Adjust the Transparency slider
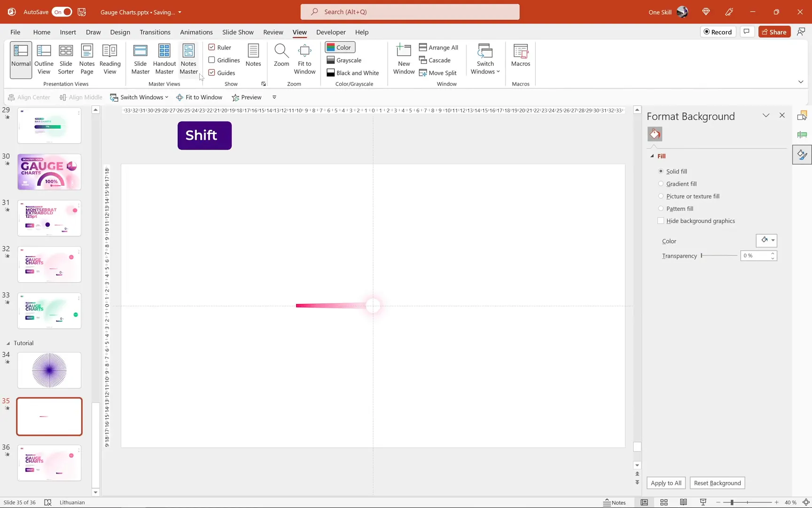Image resolution: width=812 pixels, height=508 pixels. 701,255
